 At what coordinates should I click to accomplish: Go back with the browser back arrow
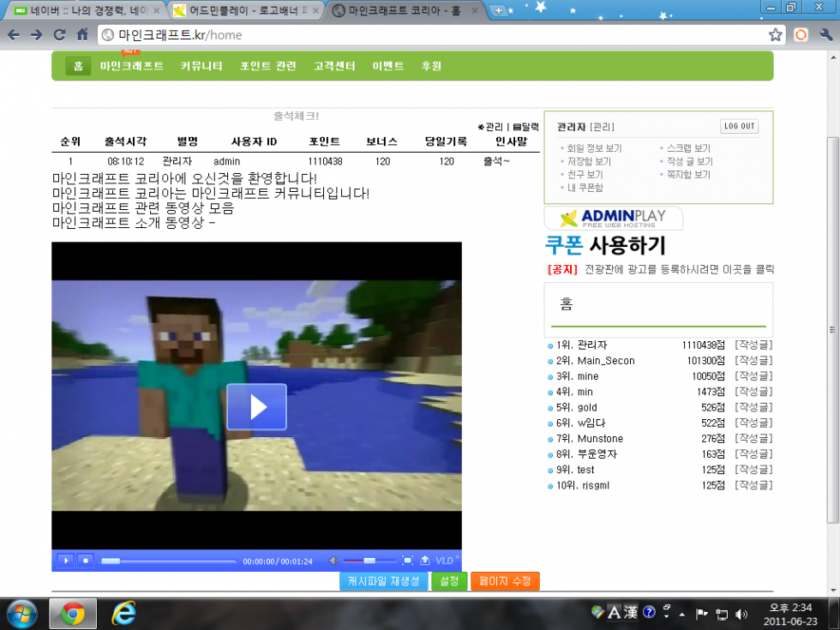coord(14,35)
